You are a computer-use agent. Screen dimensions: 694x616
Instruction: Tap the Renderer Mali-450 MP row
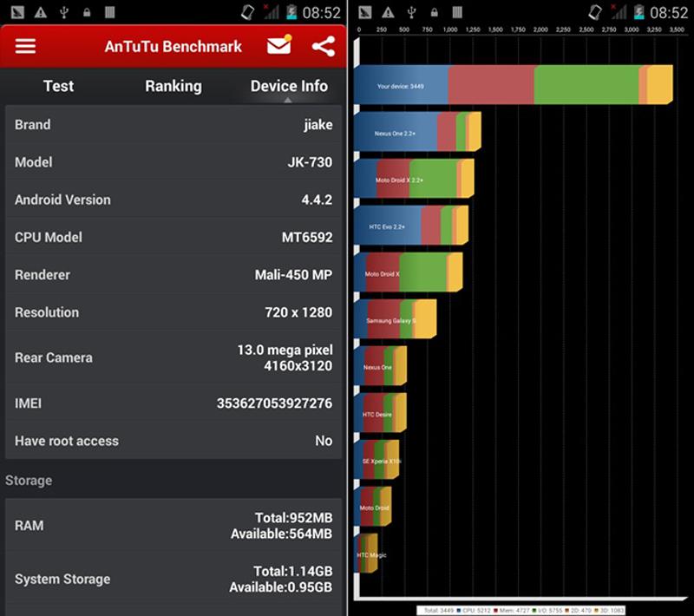173,275
